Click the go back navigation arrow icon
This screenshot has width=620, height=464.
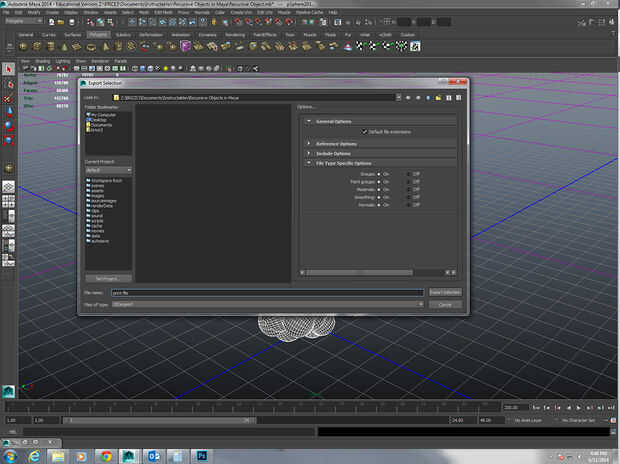407,97
